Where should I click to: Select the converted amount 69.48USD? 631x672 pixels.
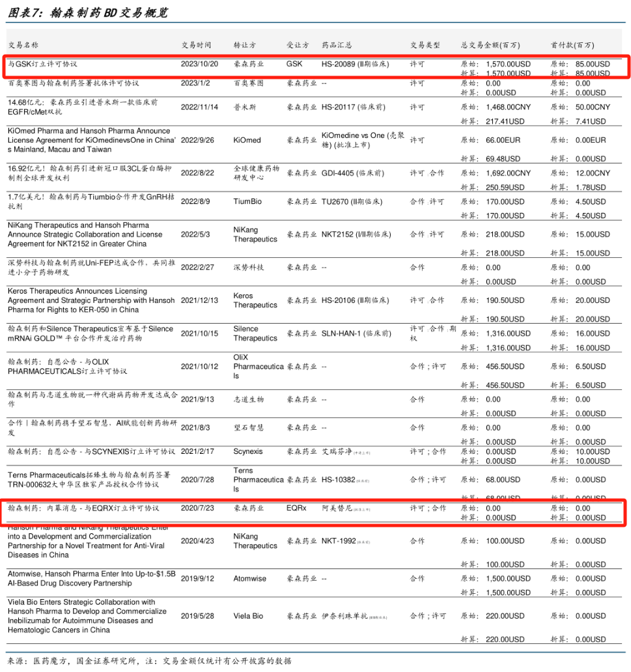click(x=503, y=159)
